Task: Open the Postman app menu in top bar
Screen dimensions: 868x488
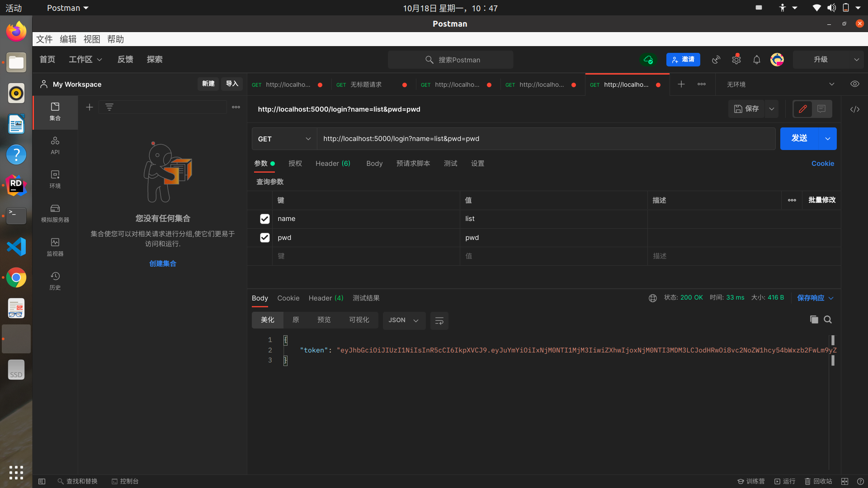Action: (68, 8)
